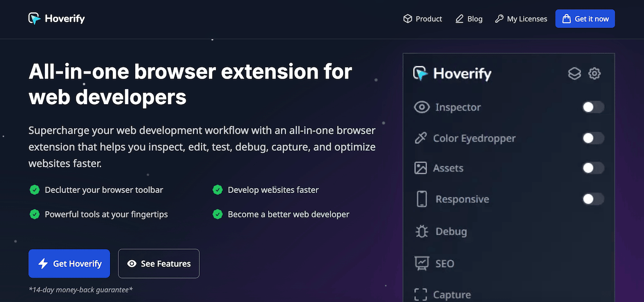Select Debug in the Hoverify panel
The width and height of the screenshot is (644, 302).
tap(441, 231)
